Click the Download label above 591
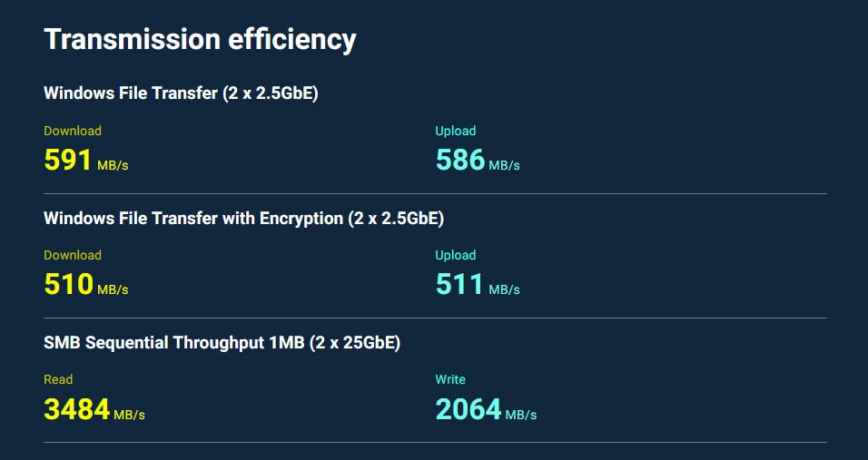 [x=73, y=131]
